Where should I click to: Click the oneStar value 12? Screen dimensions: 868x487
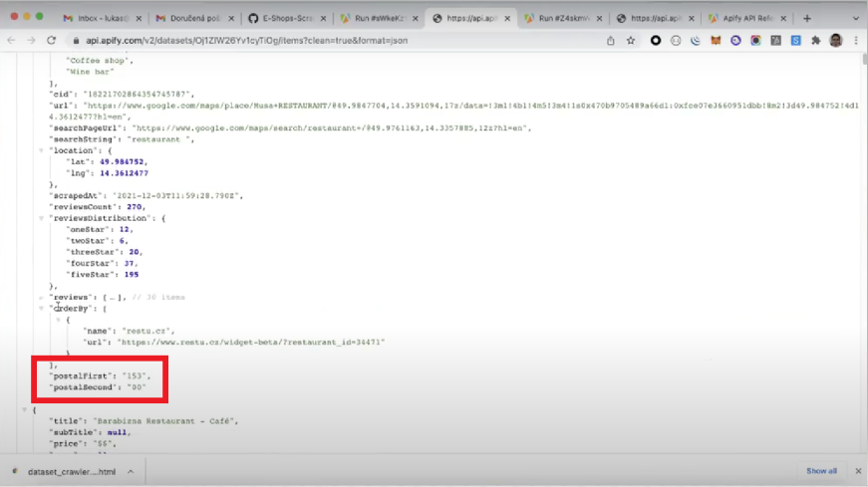coord(124,229)
